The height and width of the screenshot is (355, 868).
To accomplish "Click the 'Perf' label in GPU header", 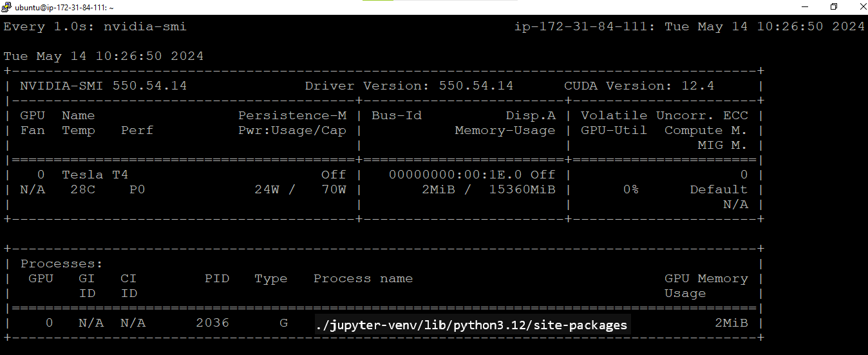I will pos(137,130).
